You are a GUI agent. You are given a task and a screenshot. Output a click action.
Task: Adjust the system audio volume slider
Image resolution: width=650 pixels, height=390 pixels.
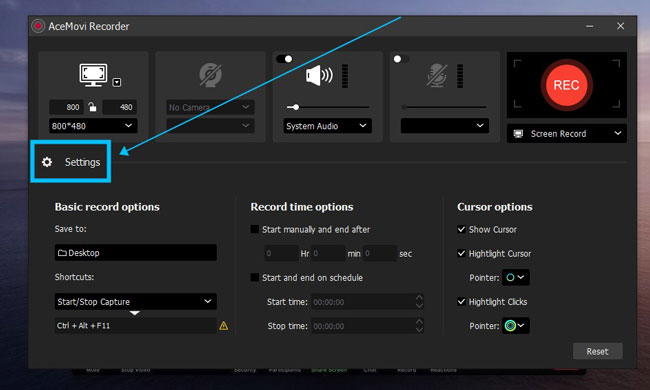[x=327, y=107]
